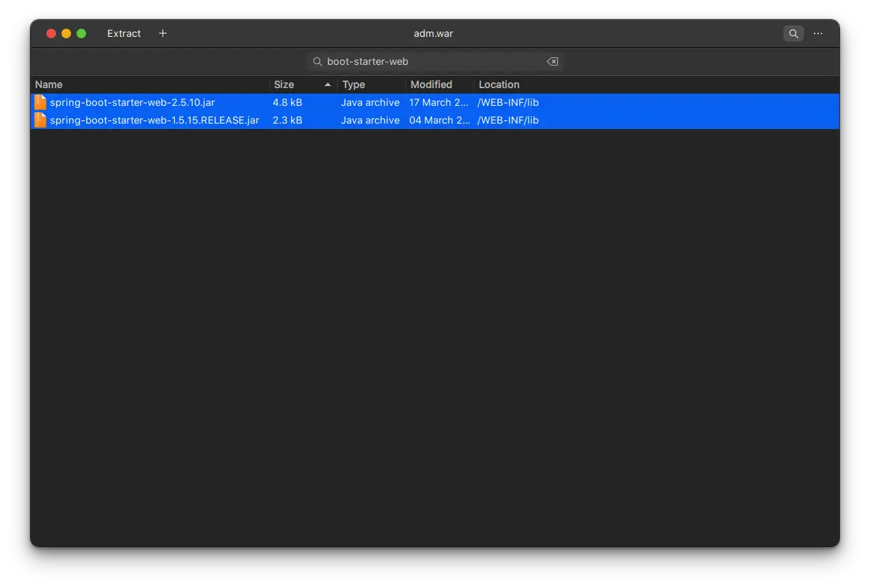Click the 17 March modified date cell
Image resolution: width=870 pixels, height=588 pixels.
coord(439,102)
